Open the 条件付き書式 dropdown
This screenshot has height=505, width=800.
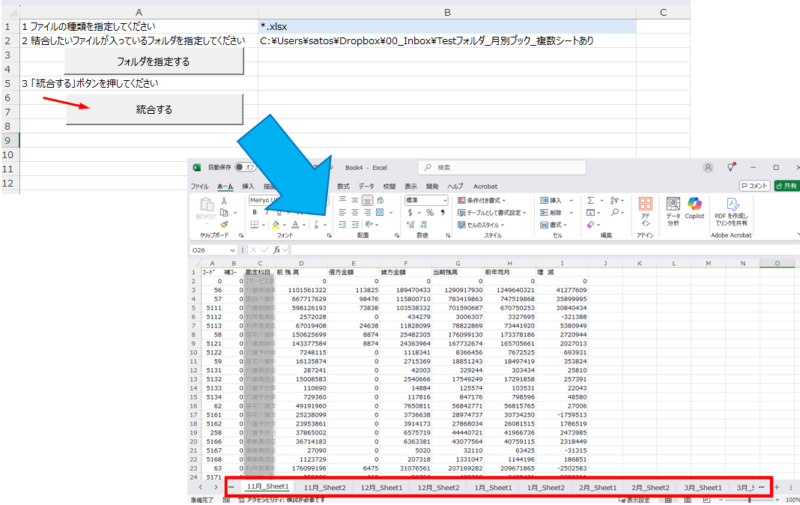484,200
